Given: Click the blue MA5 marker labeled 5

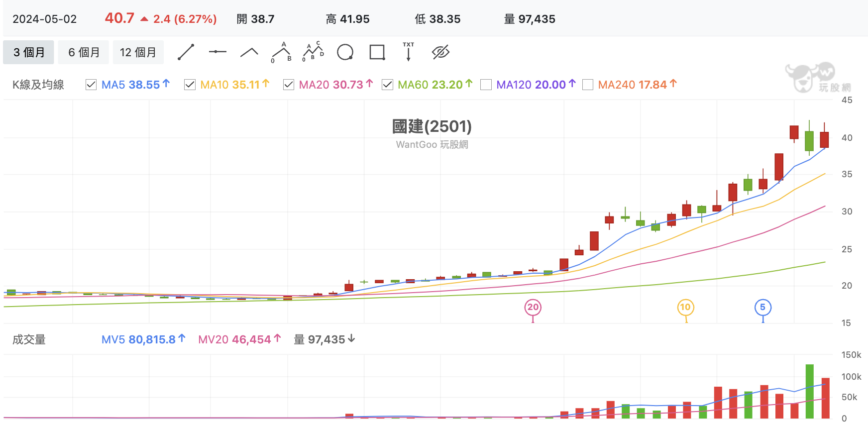Looking at the screenshot, I should (763, 308).
